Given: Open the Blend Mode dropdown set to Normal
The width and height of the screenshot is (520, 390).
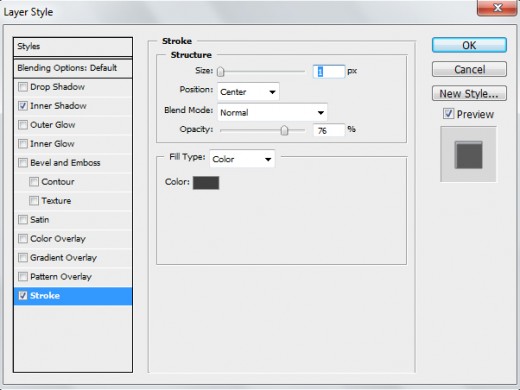Looking at the screenshot, I should [272, 112].
